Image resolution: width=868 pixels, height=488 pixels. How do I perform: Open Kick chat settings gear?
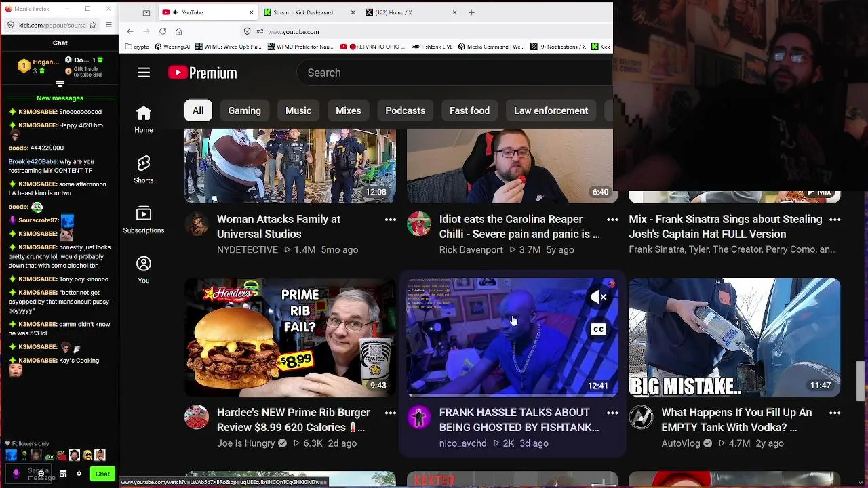tap(79, 474)
